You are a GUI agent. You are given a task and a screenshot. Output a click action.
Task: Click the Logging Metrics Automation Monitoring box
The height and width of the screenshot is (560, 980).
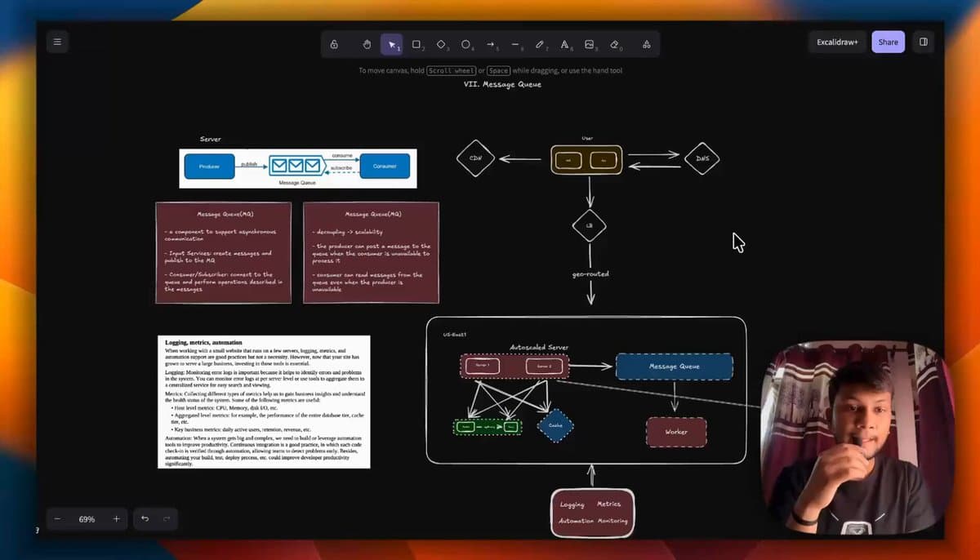pyautogui.click(x=592, y=513)
